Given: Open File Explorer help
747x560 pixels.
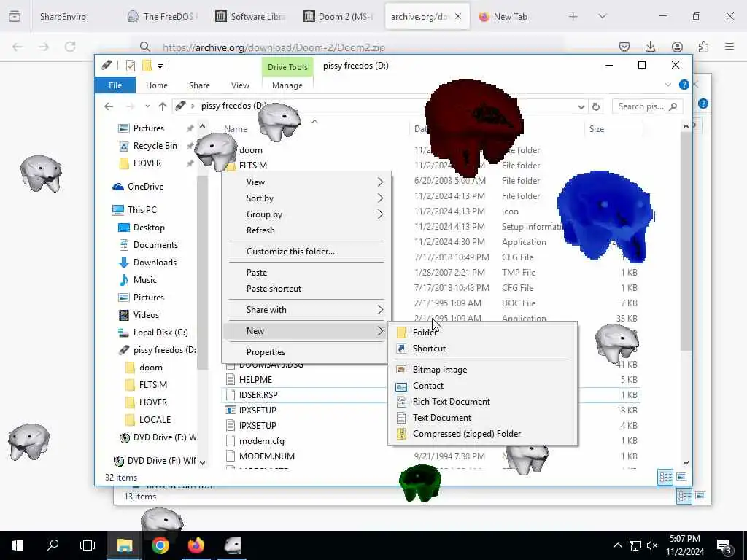Looking at the screenshot, I should tap(684, 85).
